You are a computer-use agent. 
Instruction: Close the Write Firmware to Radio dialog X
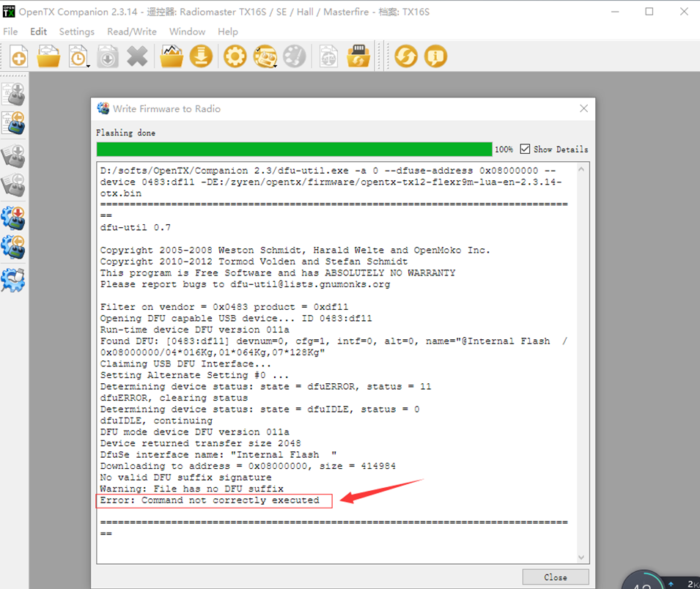point(583,108)
